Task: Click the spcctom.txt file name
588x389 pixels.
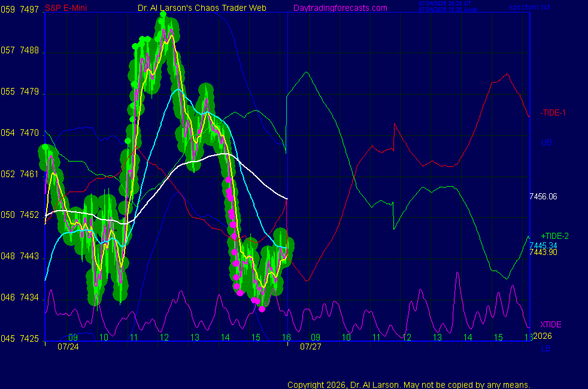Action: tap(529, 7)
